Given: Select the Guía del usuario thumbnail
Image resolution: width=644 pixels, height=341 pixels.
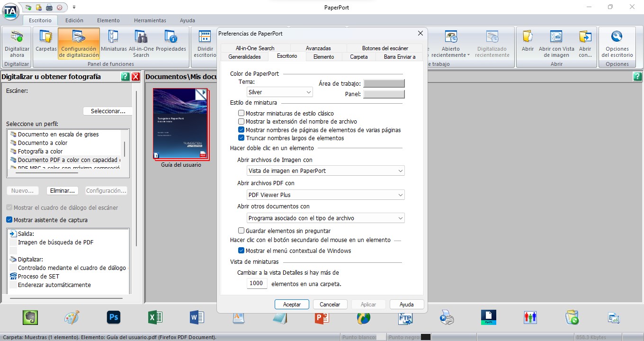Looking at the screenshot, I should (x=180, y=124).
